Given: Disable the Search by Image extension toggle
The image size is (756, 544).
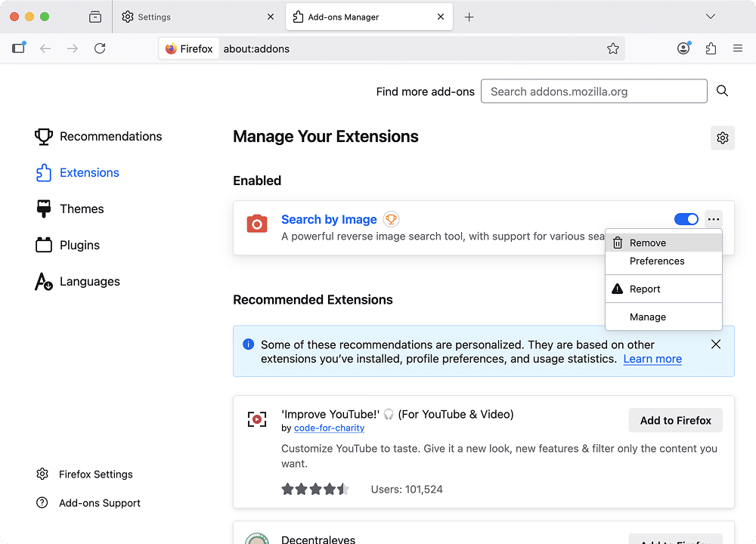Looking at the screenshot, I should [686, 218].
